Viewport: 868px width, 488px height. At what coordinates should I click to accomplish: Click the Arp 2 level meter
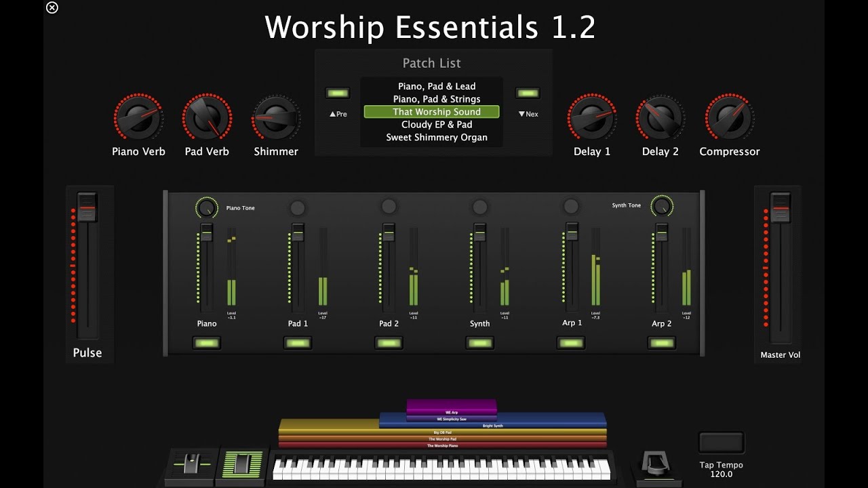686,267
